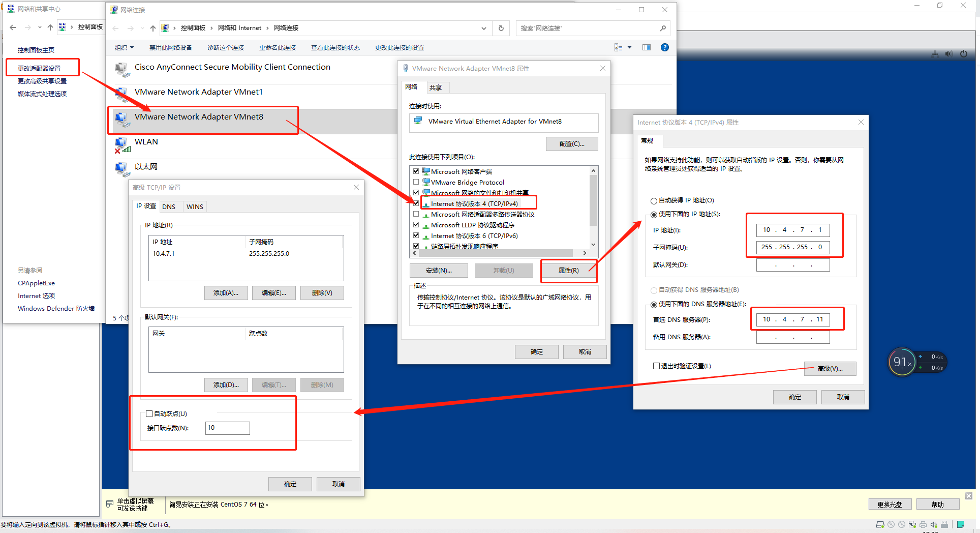
Task: Open 属性(R) button for selected protocol
Action: click(x=568, y=270)
